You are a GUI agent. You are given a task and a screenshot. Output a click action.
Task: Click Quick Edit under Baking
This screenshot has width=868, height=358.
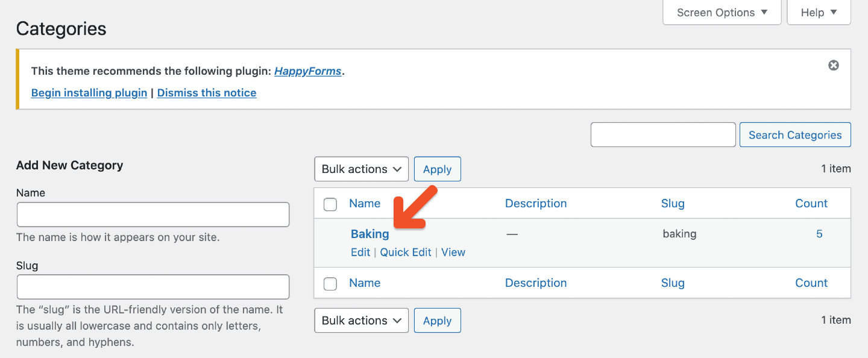pos(406,253)
